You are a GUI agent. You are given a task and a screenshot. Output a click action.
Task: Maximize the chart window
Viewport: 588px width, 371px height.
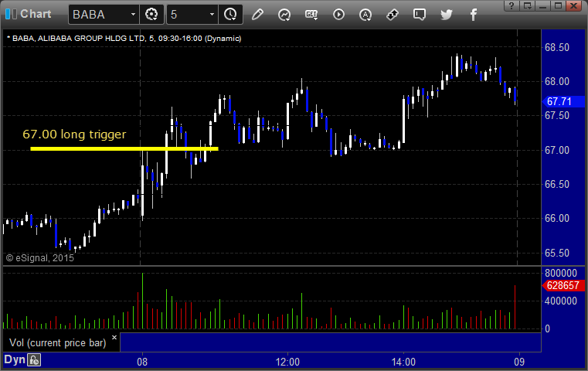click(558, 5)
